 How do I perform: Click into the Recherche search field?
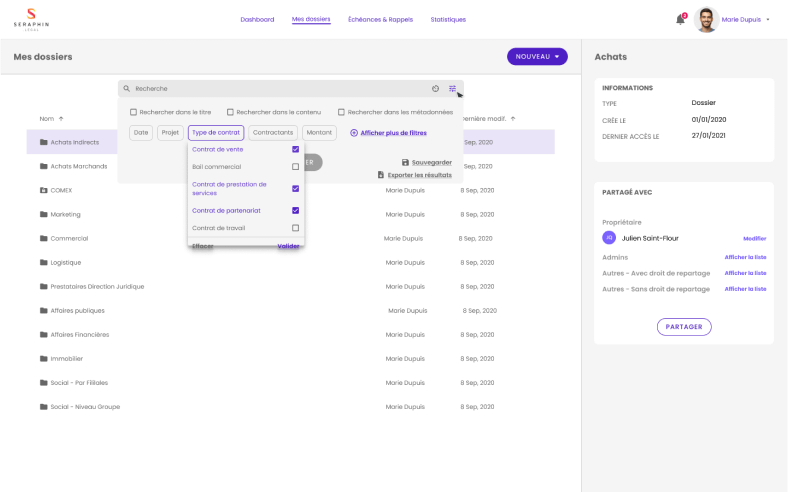[270, 89]
